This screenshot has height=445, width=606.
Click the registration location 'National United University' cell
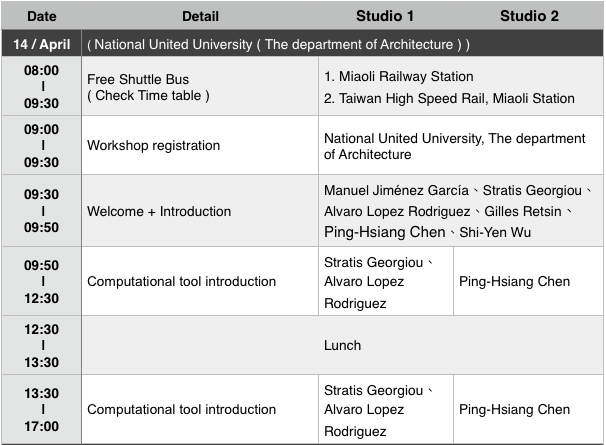tap(461, 145)
